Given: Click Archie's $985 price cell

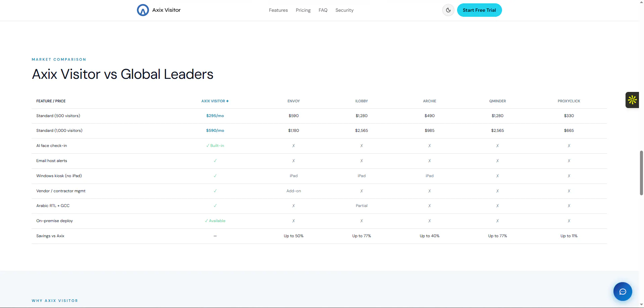Looking at the screenshot, I should 429,131.
